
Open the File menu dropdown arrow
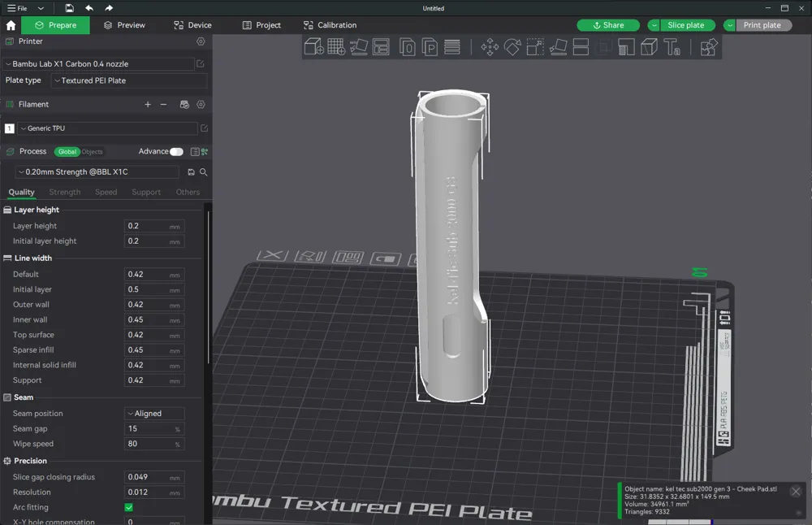point(41,8)
